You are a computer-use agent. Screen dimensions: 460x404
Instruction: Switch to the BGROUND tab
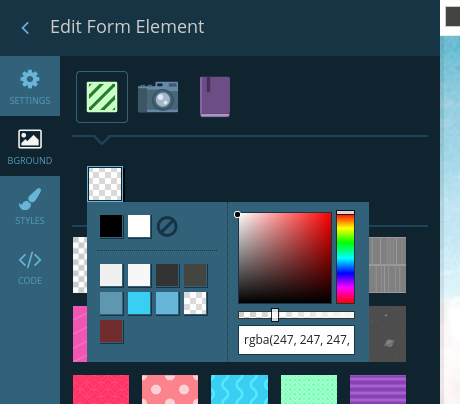[30, 146]
